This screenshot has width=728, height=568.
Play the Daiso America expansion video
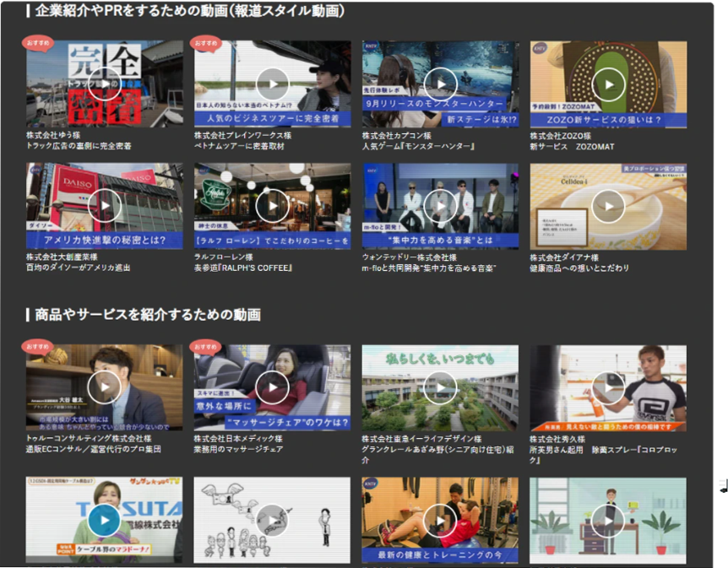104,206
